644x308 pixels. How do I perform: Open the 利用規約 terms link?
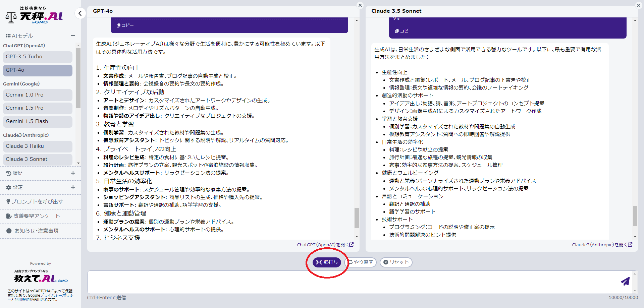pyautogui.click(x=23, y=300)
